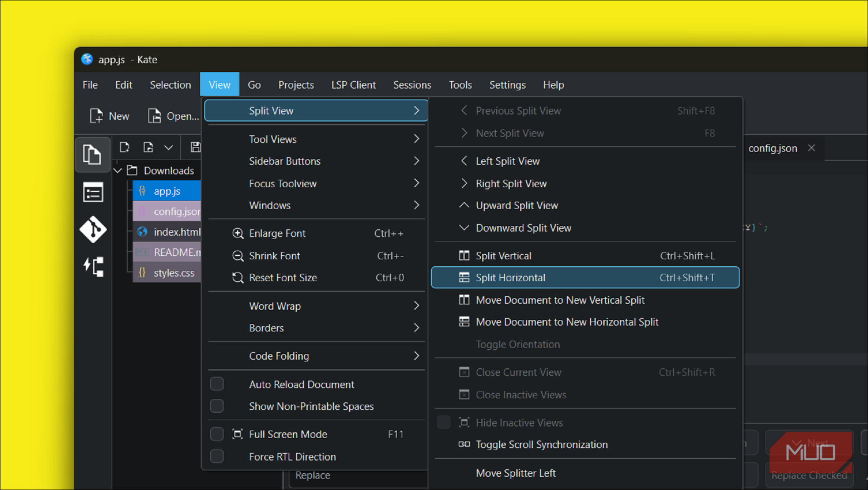Toggle Show Non-Printable Spaces checkbox
Viewport: 868px width, 490px height.
217,406
